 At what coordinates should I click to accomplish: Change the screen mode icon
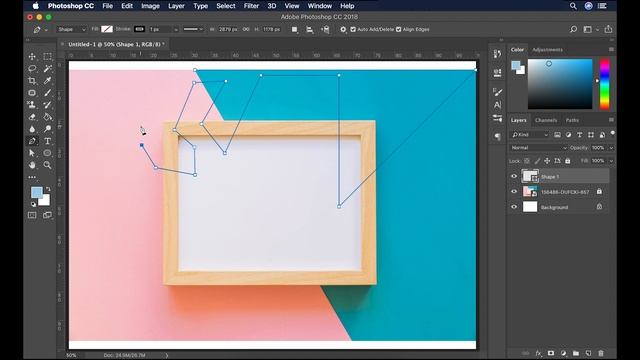47,215
